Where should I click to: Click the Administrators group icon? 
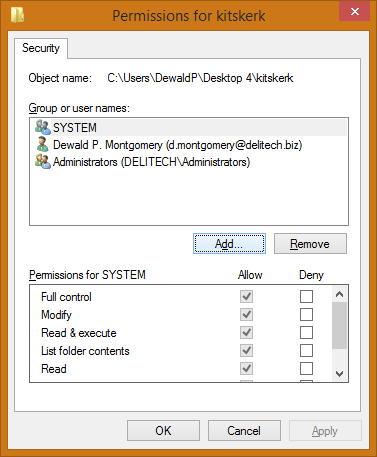coord(43,161)
